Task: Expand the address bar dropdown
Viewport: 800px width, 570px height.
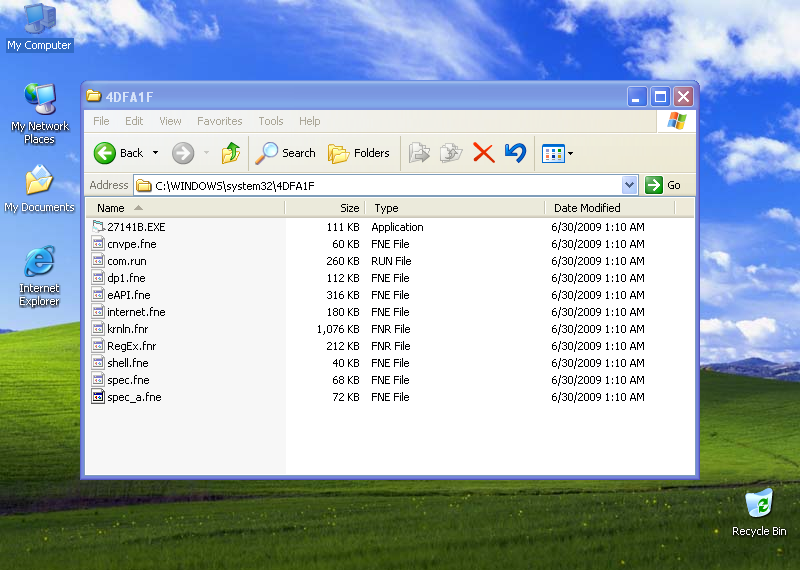Action: [630, 185]
